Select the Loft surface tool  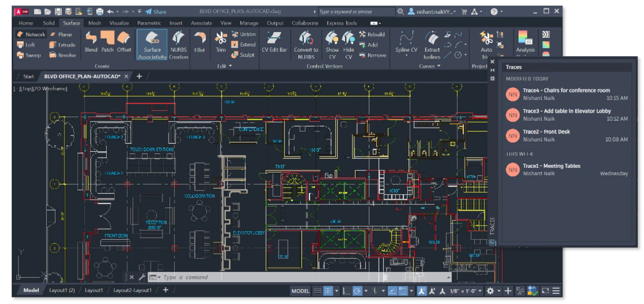(26, 45)
